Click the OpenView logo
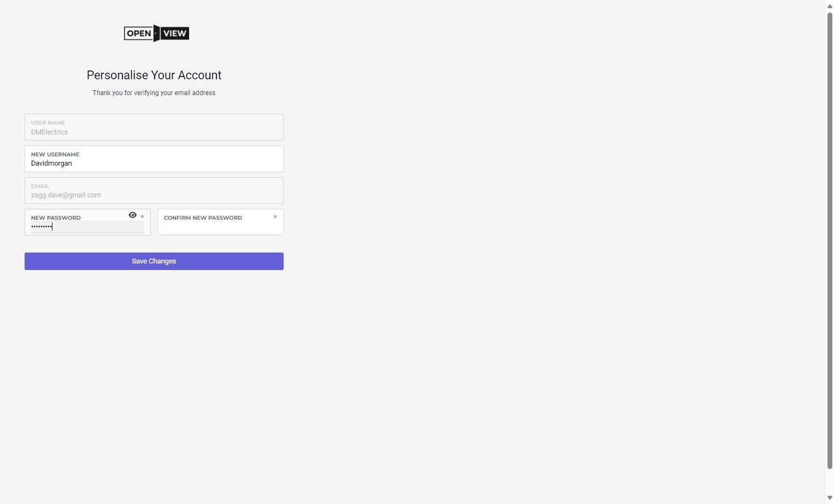Viewport: 834px width, 504px height. point(156,33)
